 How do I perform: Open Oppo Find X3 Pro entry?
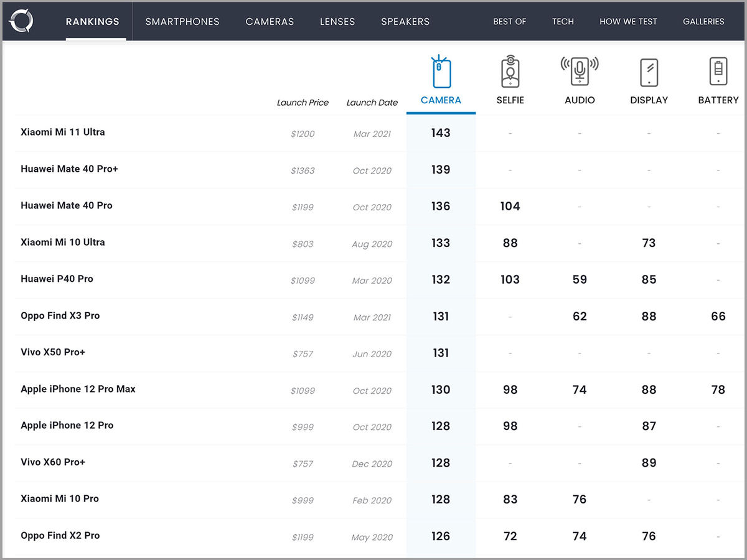point(60,315)
